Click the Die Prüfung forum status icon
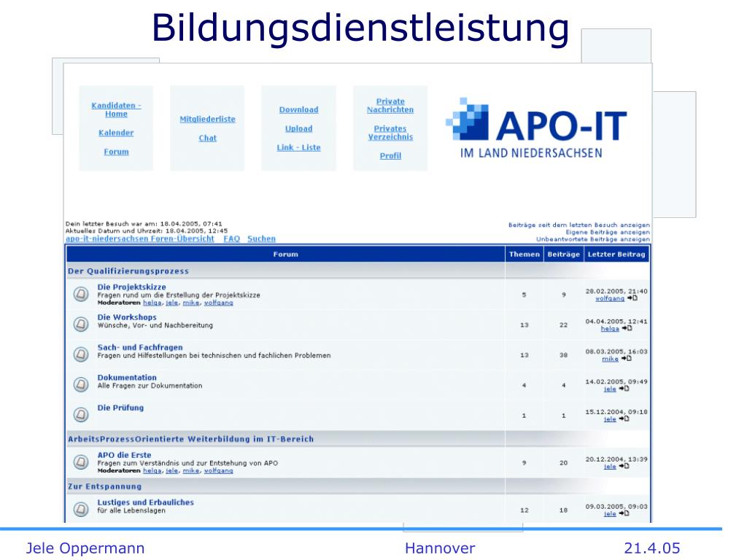The height and width of the screenshot is (560, 747). [81, 415]
